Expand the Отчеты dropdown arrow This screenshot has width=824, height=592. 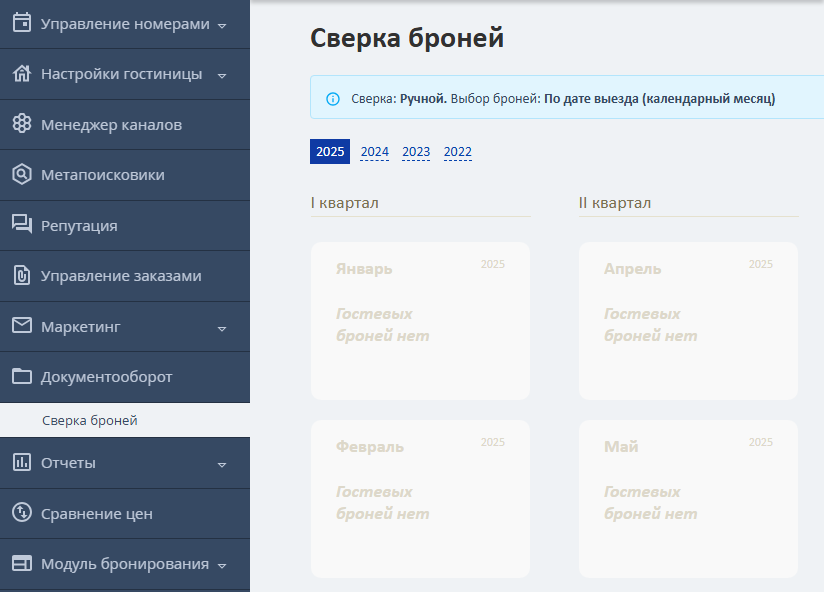222,465
